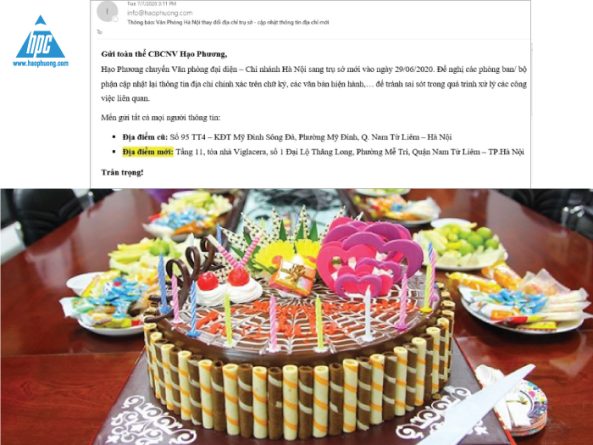593x445 pixels.
Task: Click the paragraph mentioning date 29/06/2020
Action: pos(314,84)
